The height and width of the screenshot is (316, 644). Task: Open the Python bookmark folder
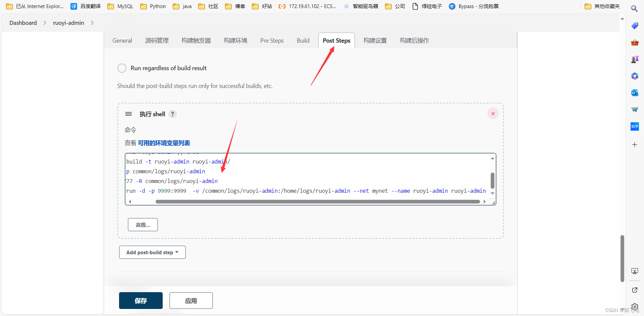[x=153, y=6]
